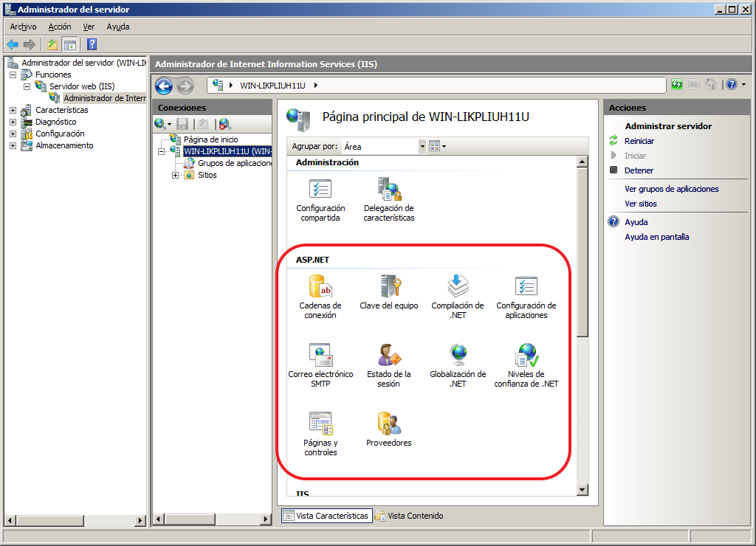Select Grupos de aplicaciones tree item
The width and height of the screenshot is (756, 546).
(233, 163)
